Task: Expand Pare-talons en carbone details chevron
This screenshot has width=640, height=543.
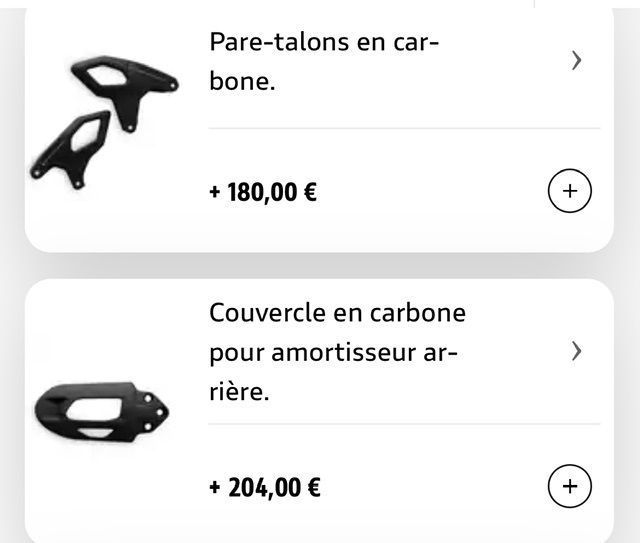Action: pyautogui.click(x=576, y=61)
